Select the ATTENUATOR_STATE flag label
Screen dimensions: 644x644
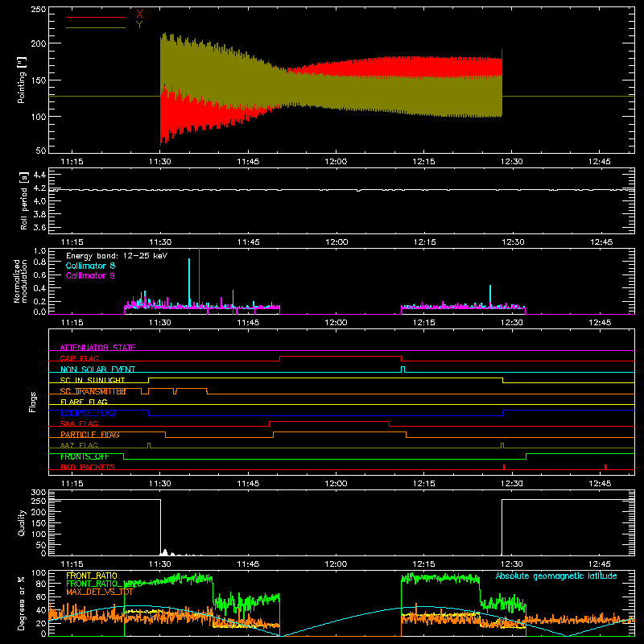tap(97, 348)
